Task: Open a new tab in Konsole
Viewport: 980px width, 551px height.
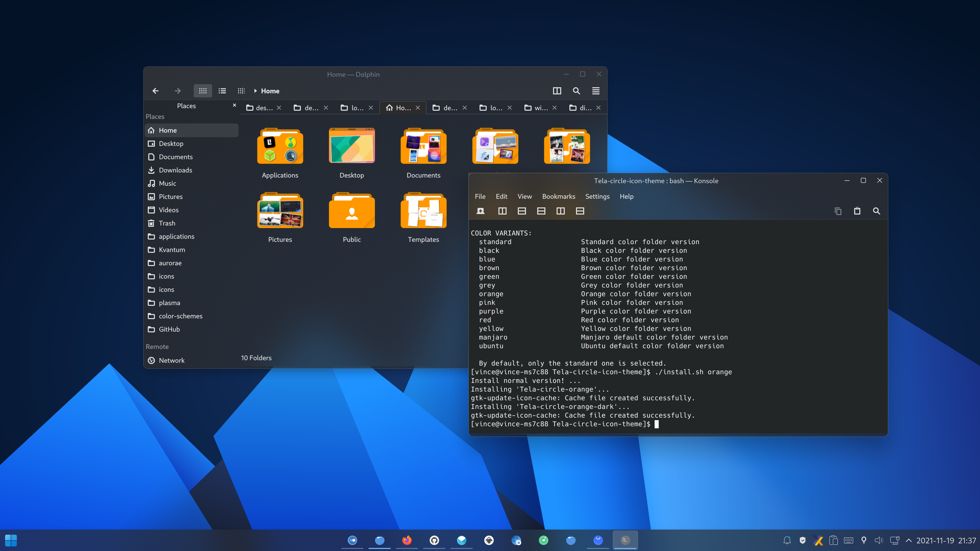Action: [x=481, y=211]
